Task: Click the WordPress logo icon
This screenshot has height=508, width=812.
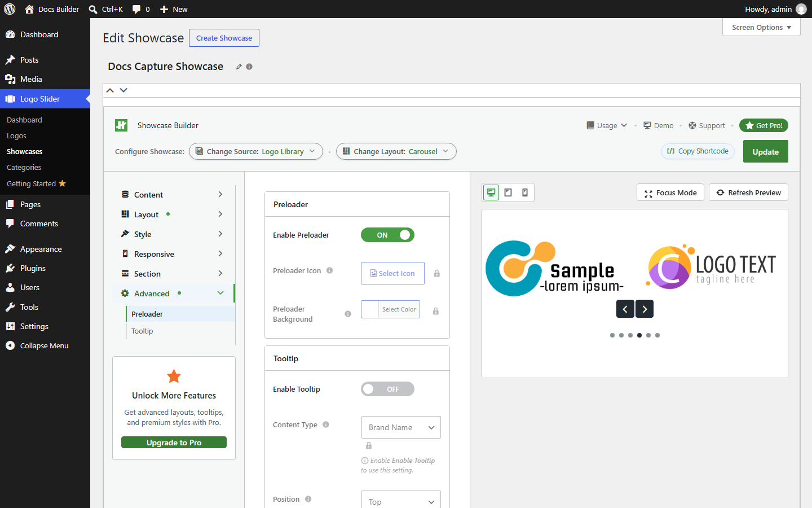Action: [10, 9]
